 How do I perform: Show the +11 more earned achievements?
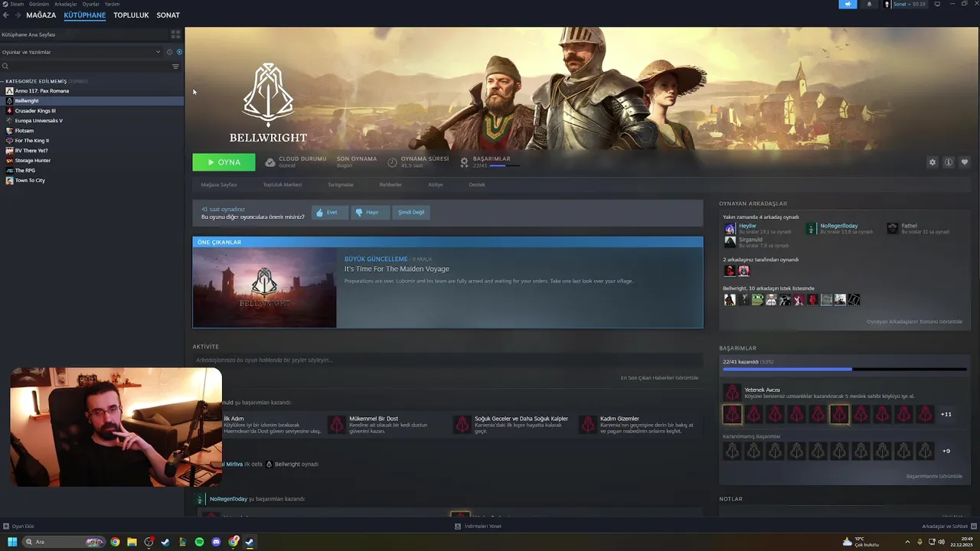tap(946, 414)
